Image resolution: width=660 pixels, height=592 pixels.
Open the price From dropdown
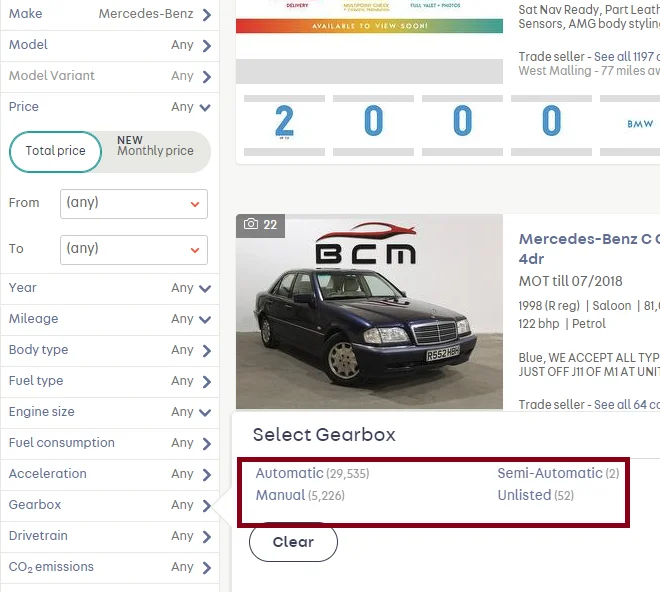pos(134,204)
